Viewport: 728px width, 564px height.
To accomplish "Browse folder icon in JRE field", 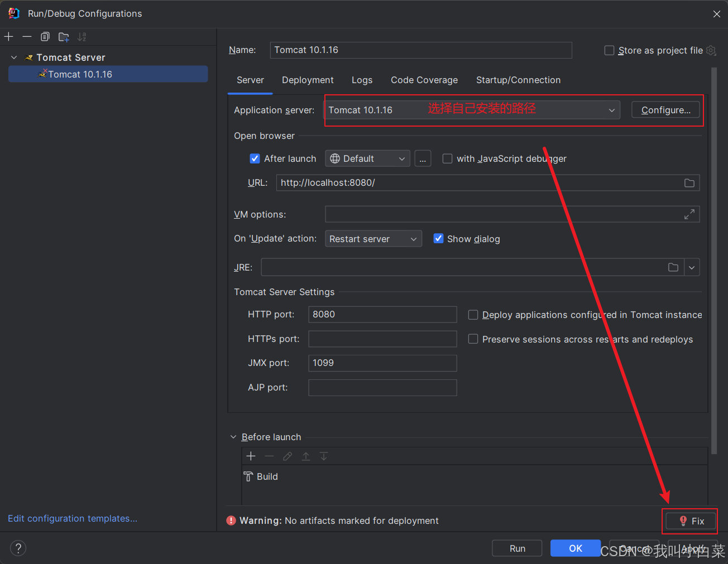I will click(x=673, y=268).
